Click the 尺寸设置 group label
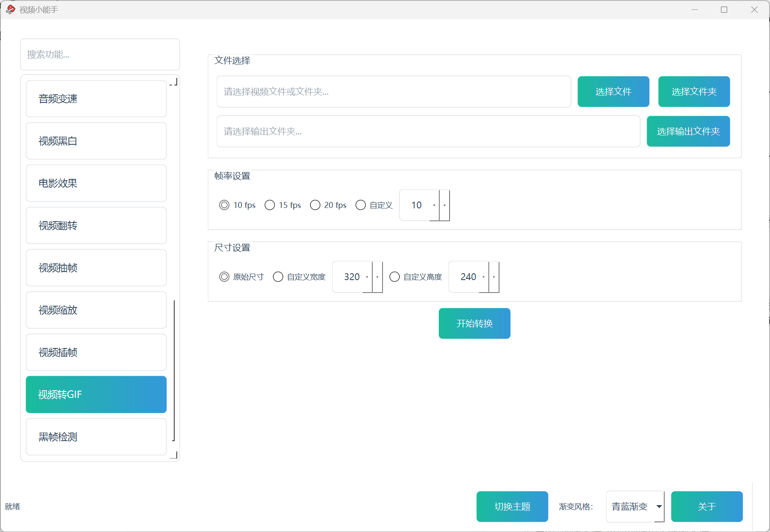Viewport: 770px width, 532px height. 232,248
